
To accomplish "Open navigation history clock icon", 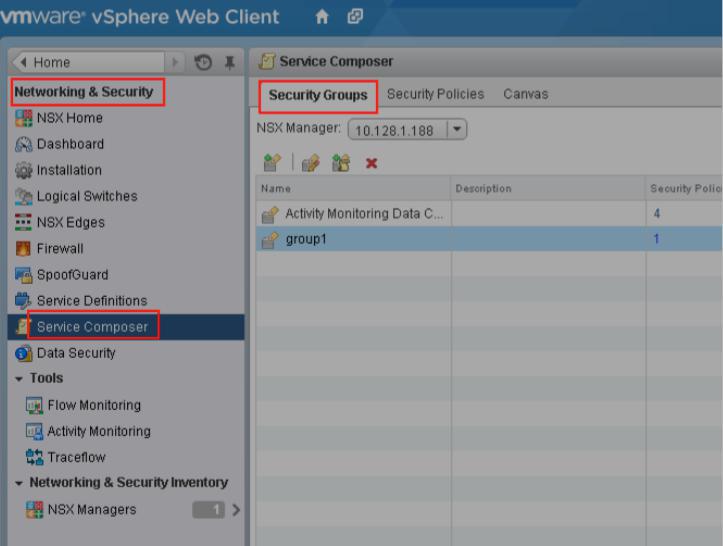I will pos(203,62).
